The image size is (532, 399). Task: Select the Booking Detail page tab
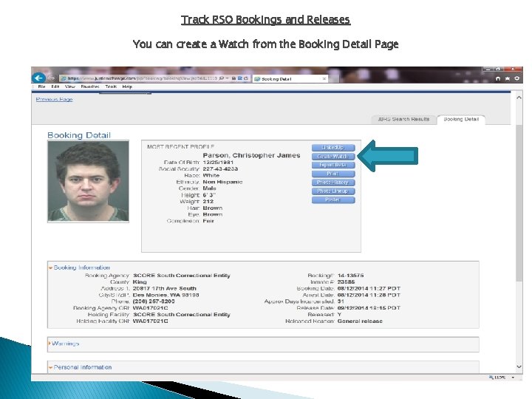tap(461, 119)
